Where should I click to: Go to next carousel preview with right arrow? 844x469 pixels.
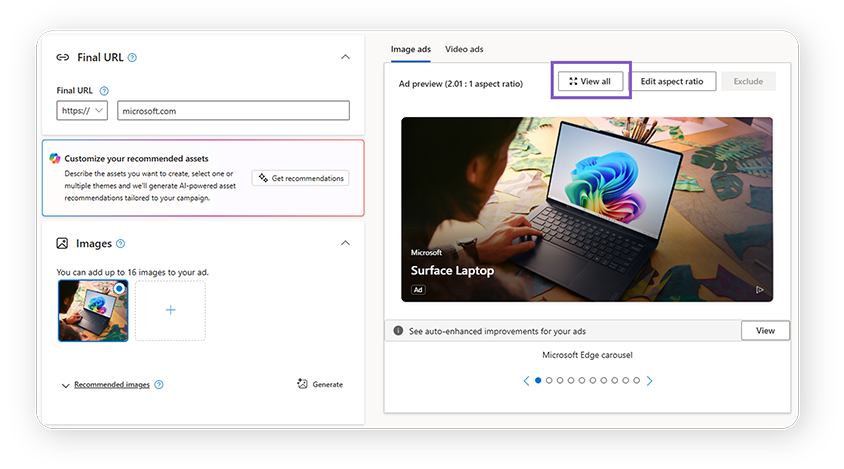pyautogui.click(x=649, y=381)
